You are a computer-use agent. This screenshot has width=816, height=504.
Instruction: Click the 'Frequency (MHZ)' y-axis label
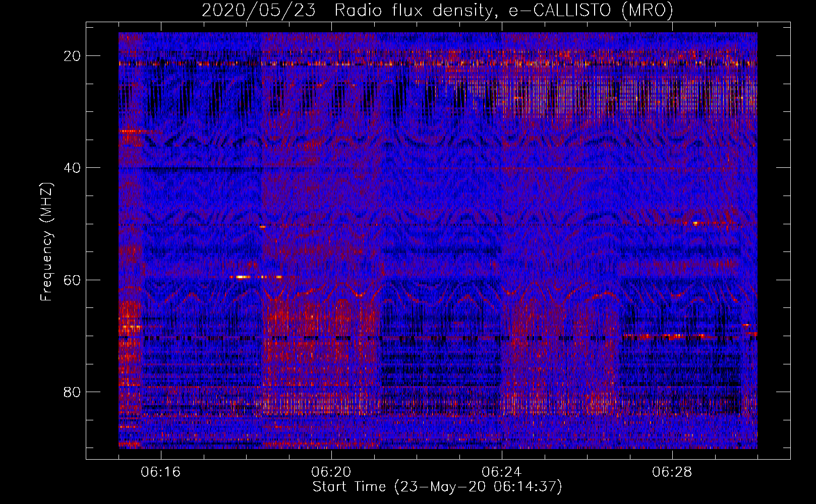[46, 242]
